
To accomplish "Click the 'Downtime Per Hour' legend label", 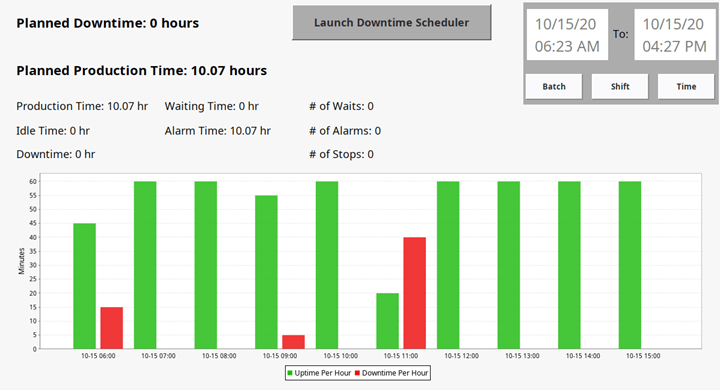I will pos(395,373).
